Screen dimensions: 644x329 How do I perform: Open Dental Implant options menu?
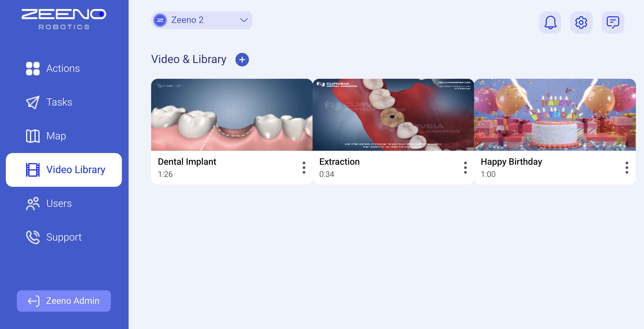point(304,167)
